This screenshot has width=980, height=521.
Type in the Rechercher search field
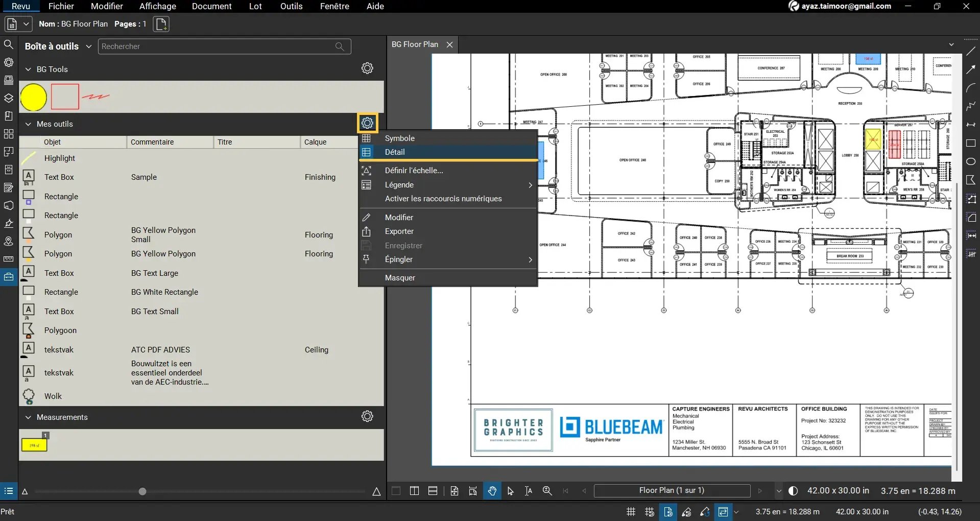214,46
